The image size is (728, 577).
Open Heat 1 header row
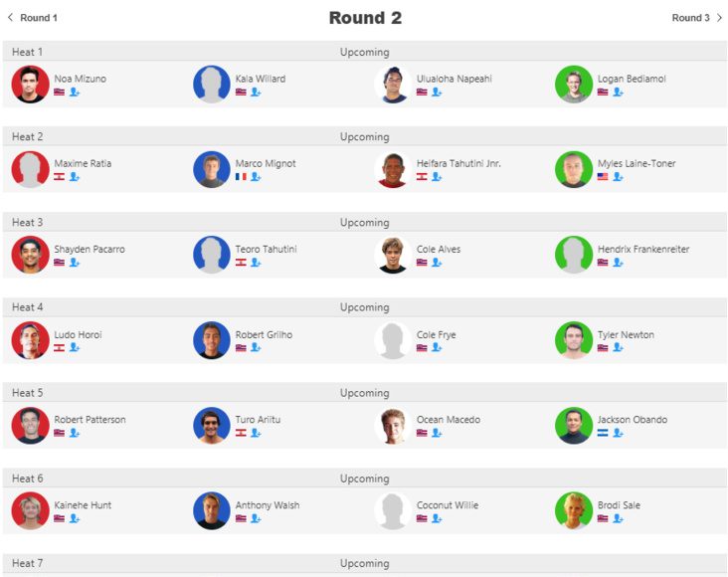[x=364, y=52]
